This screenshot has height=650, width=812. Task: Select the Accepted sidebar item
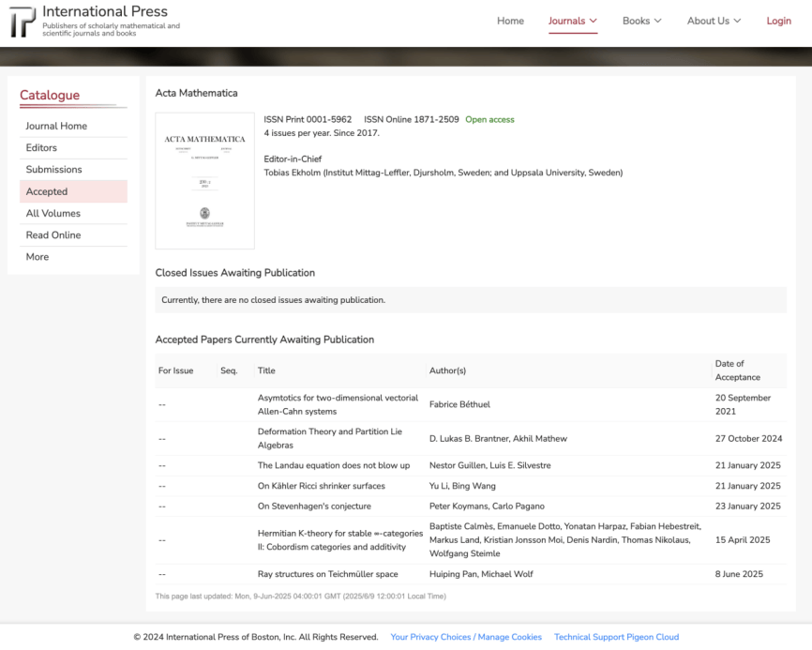(x=47, y=191)
